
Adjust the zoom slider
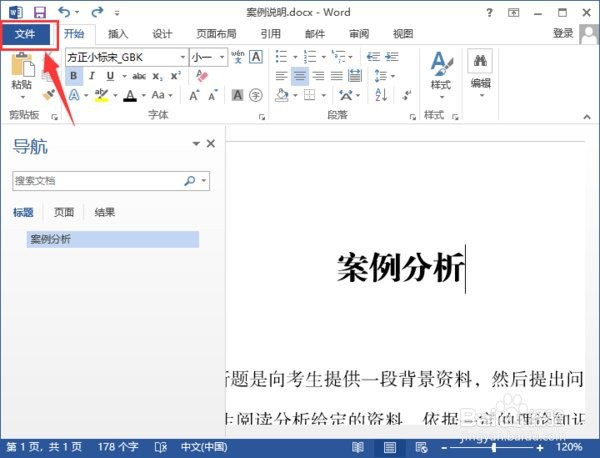point(494,447)
